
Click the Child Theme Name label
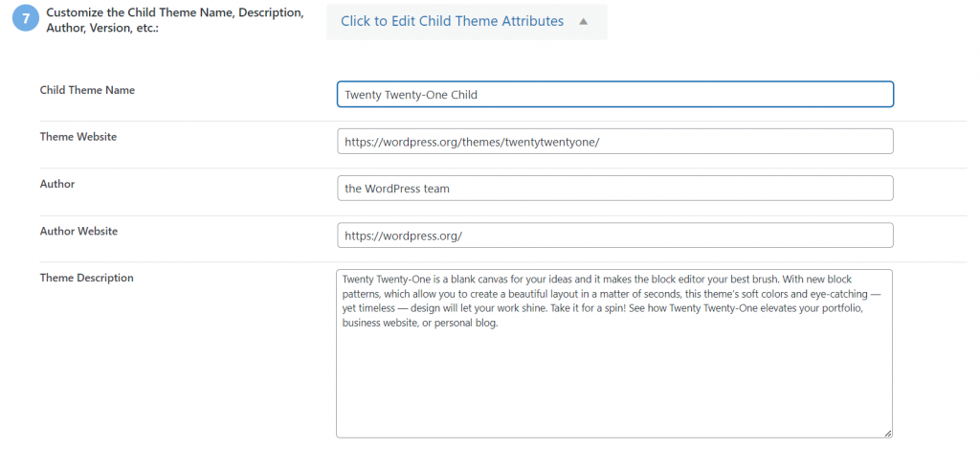87,90
